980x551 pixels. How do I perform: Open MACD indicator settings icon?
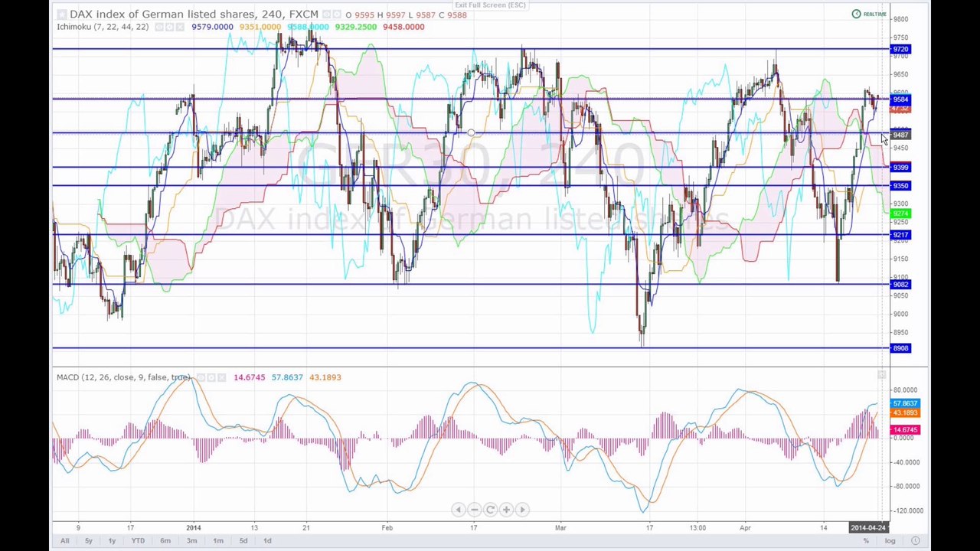click(x=211, y=377)
